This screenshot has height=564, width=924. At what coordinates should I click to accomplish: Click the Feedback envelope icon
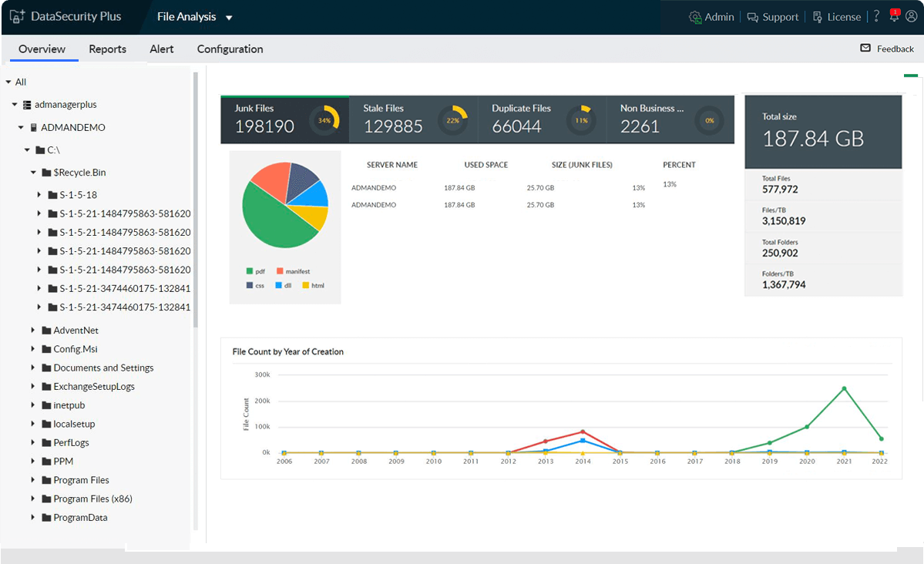click(x=865, y=48)
